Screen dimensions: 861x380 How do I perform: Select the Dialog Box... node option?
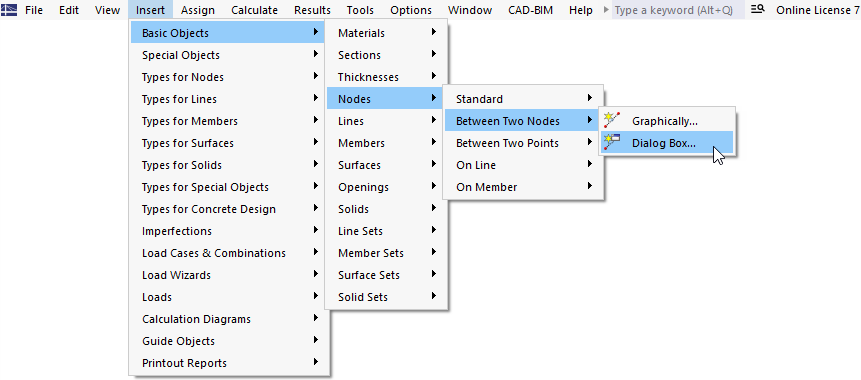pos(666,143)
